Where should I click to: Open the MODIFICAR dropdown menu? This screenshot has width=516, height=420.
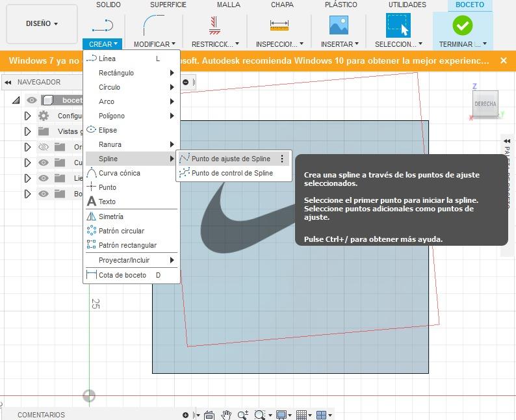coord(154,44)
